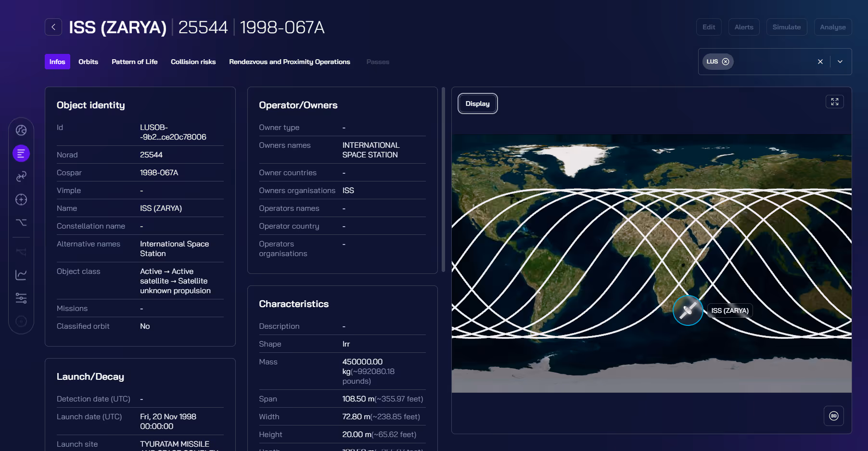Click the greyed-out Passes tab
Image resolution: width=868 pixels, height=451 pixels.
pos(378,62)
